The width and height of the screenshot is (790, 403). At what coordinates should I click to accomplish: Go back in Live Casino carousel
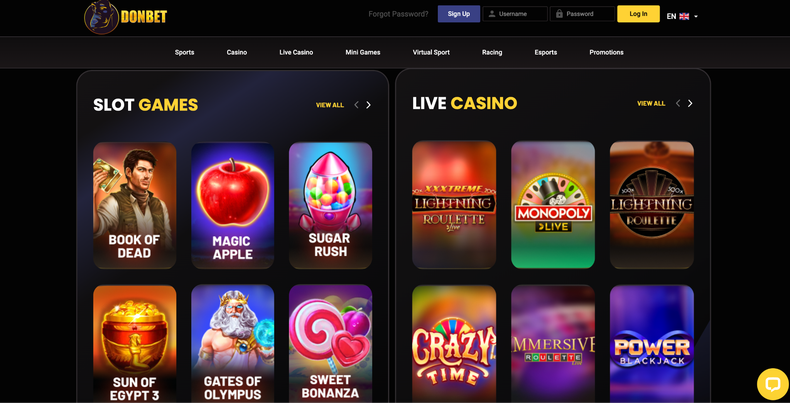(678, 103)
